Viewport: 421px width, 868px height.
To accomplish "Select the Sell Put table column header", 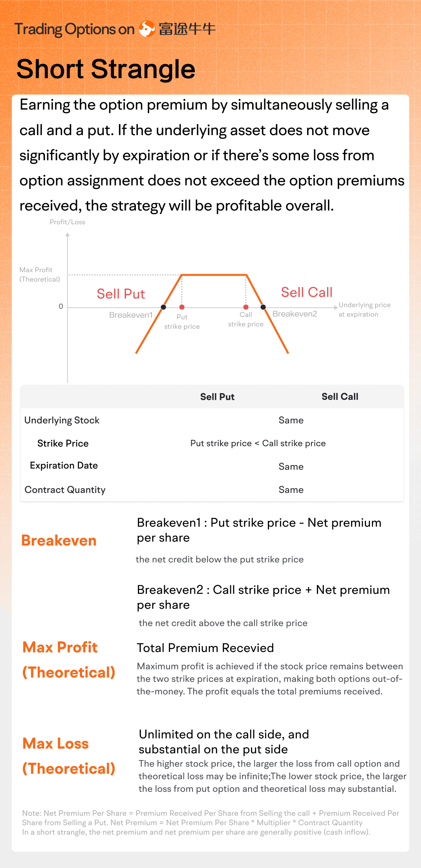I will (217, 397).
